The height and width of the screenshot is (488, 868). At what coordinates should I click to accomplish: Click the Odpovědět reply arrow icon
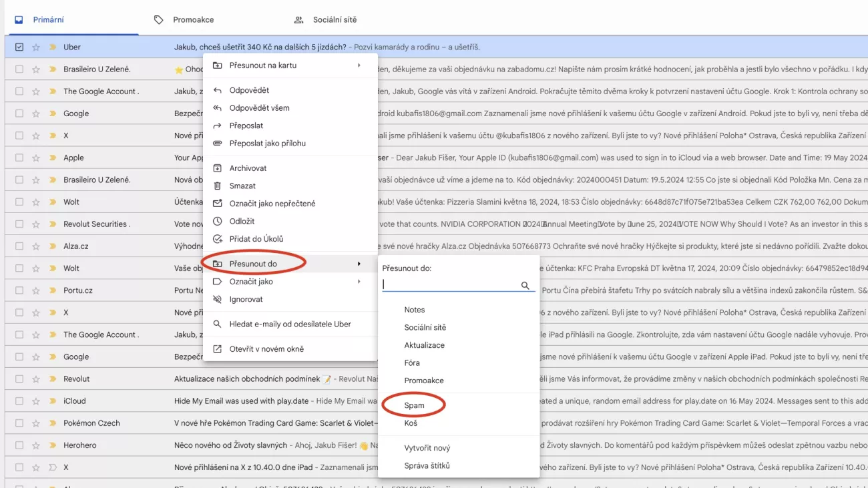click(217, 90)
